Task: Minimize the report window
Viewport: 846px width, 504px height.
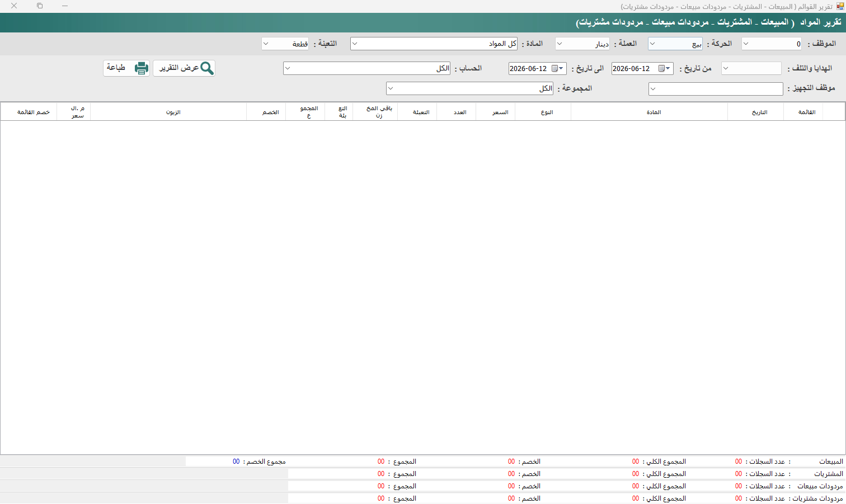Action: (x=65, y=6)
